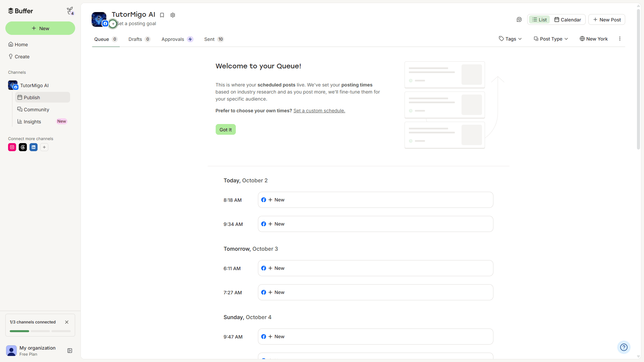Image resolution: width=644 pixels, height=362 pixels.
Task: Click the plus icon to connect more channels
Action: click(44, 147)
